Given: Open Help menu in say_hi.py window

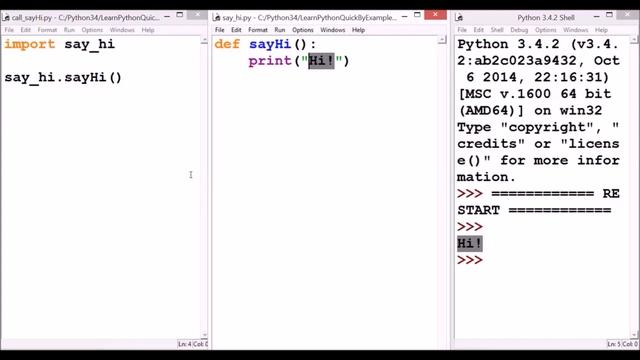Looking at the screenshot, I should [x=358, y=30].
